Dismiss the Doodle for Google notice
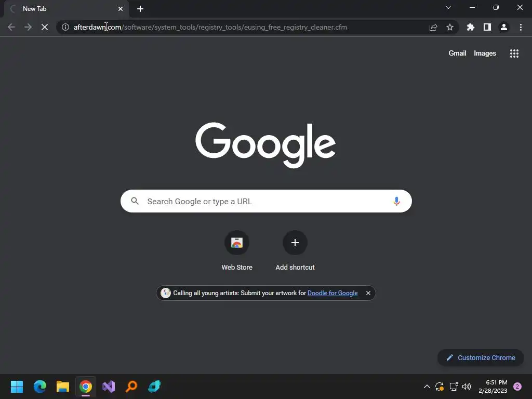Image resolution: width=532 pixels, height=399 pixels. [x=368, y=293]
